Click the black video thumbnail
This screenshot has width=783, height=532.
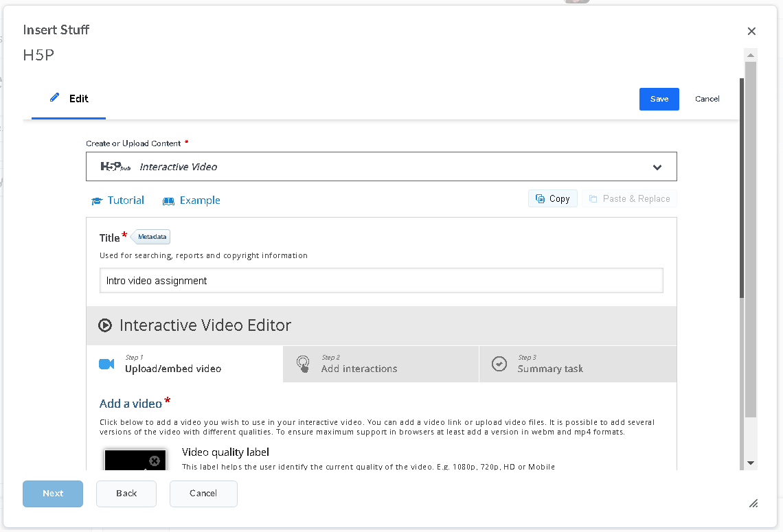click(x=135, y=460)
